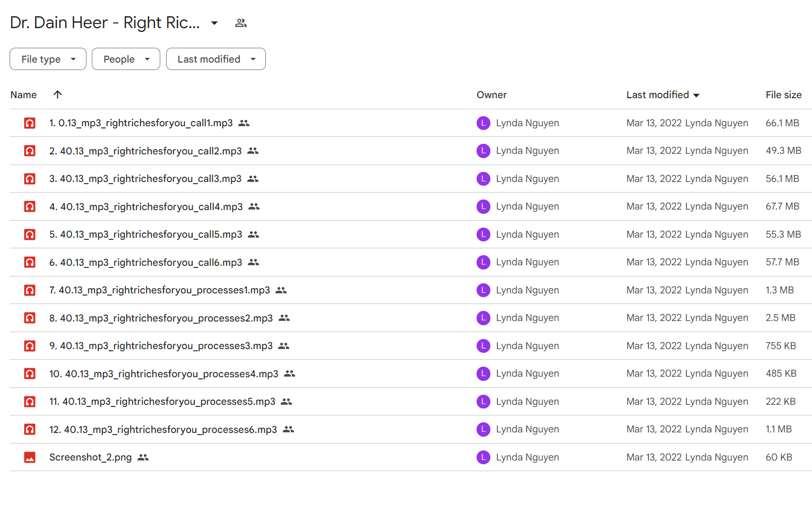Select file 4. 40.13_mp3_rightrichesforyou_call4.mp3
This screenshot has height=512, width=812.
coord(146,206)
